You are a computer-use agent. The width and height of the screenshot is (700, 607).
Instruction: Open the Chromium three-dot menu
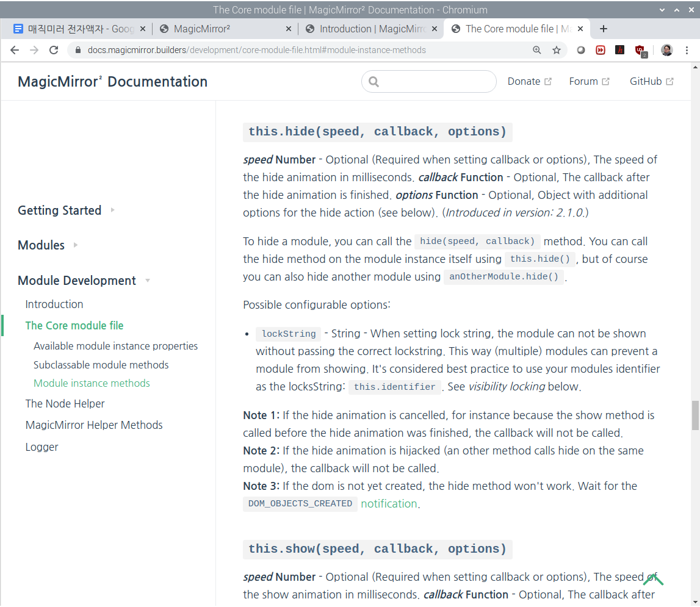tap(687, 50)
